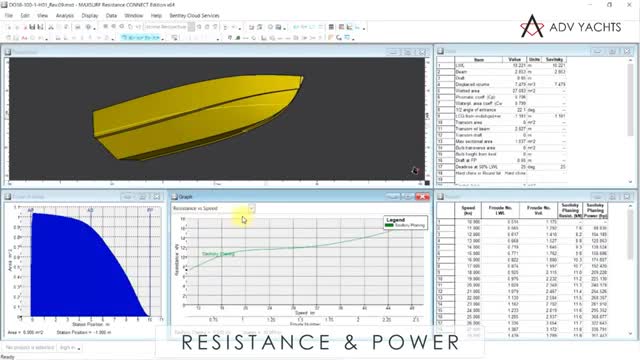Screen dimensions: 640x360
Task: Click the 'Area = 0.000 m^2' readout
Action: coord(25,333)
